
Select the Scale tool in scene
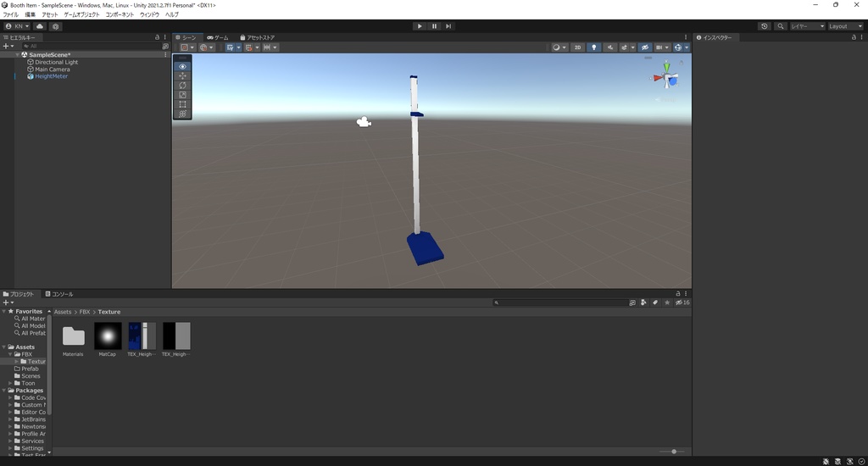click(182, 95)
